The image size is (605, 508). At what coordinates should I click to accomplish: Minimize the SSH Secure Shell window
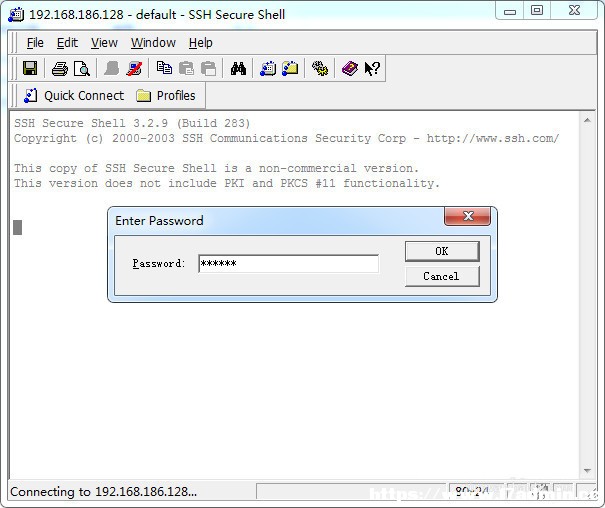pyautogui.click(x=510, y=11)
